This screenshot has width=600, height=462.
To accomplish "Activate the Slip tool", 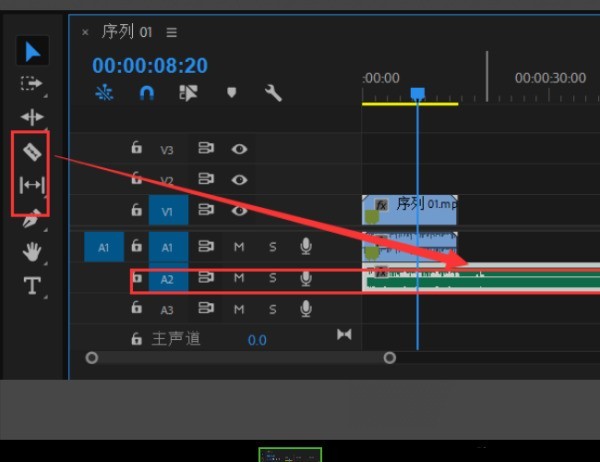I will coord(32,185).
